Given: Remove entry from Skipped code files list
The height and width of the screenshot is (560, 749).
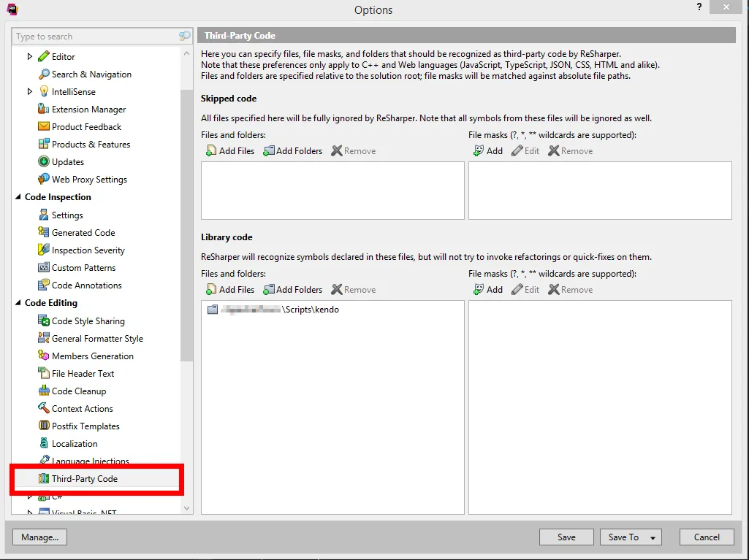Looking at the screenshot, I should pyautogui.click(x=354, y=151).
